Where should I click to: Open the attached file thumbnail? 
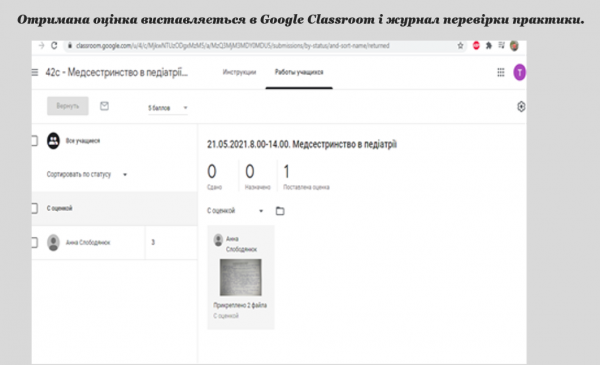point(241,277)
